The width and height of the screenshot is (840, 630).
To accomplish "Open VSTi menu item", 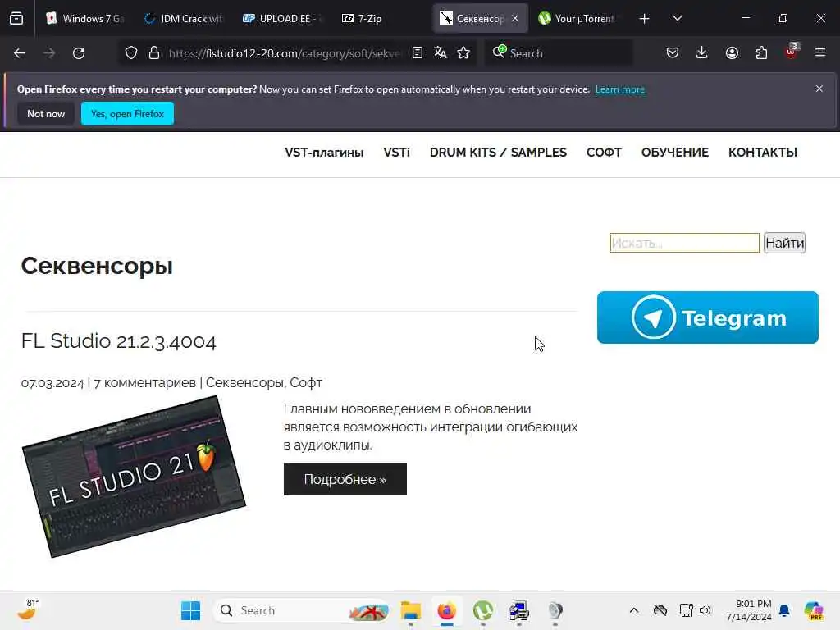I will coord(397,153).
